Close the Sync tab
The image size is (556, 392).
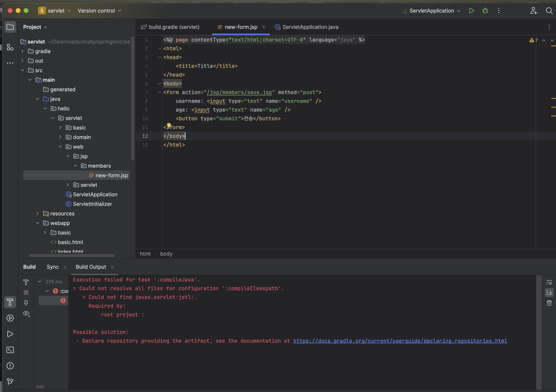65,267
